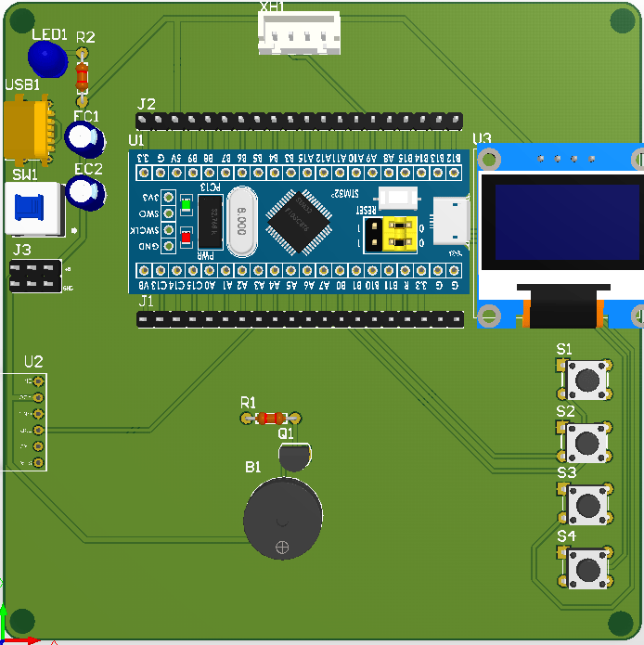This screenshot has height=645, width=644.
Task: Click the S1 designator label
Action: pos(564,350)
